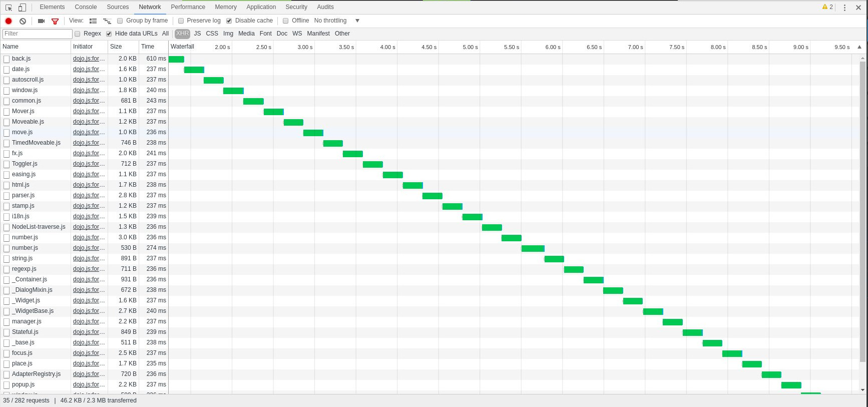Click the 5.00 s waterfall timeline marker
Viewport: 868px width, 407px height.
pos(470,47)
